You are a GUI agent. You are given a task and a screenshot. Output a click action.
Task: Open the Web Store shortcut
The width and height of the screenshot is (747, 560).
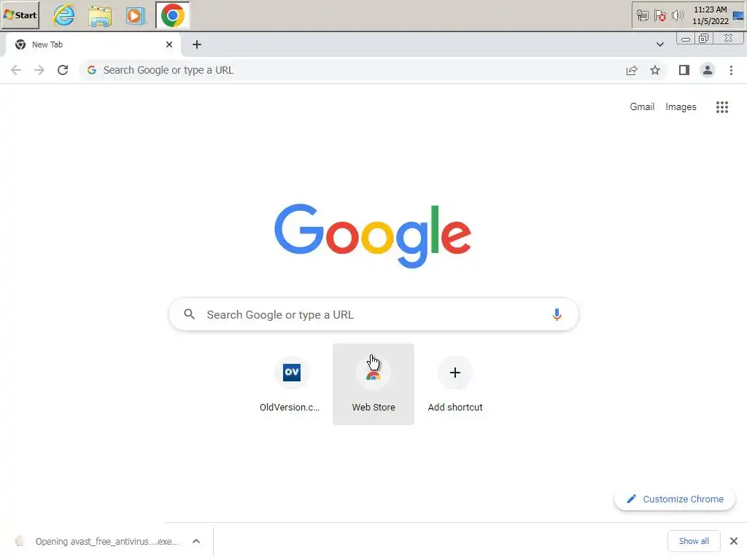pos(373,384)
